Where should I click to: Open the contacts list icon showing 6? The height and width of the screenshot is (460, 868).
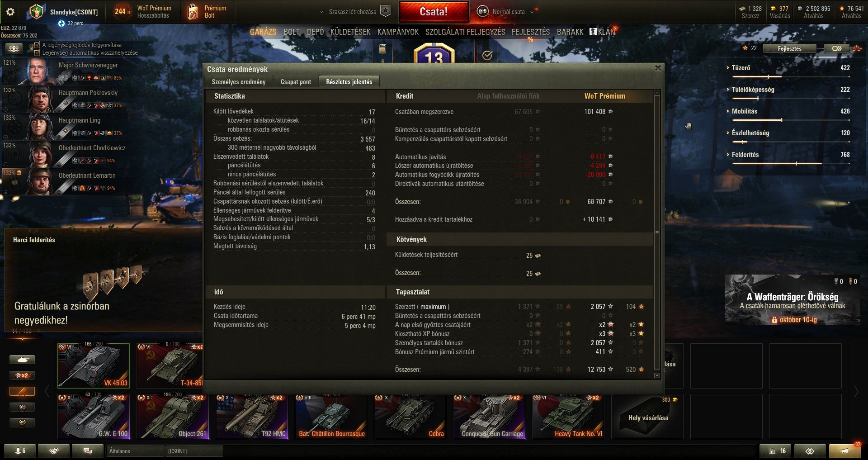point(20,451)
